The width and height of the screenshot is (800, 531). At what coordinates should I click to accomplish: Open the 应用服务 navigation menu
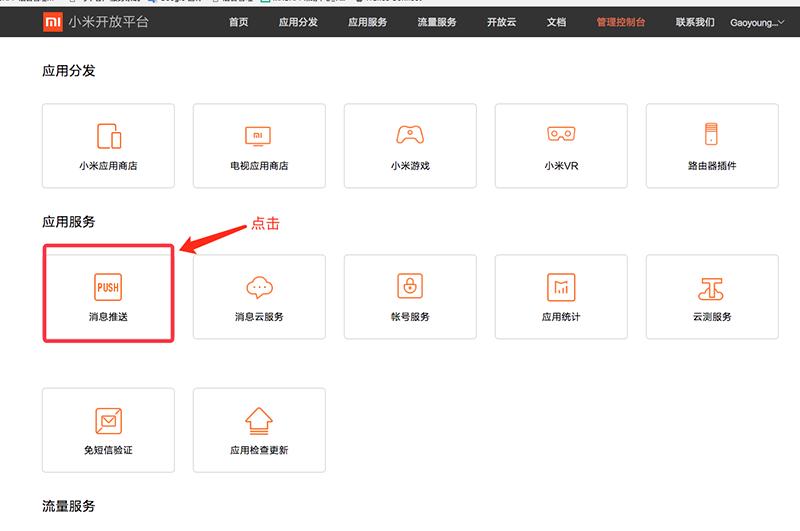click(367, 22)
